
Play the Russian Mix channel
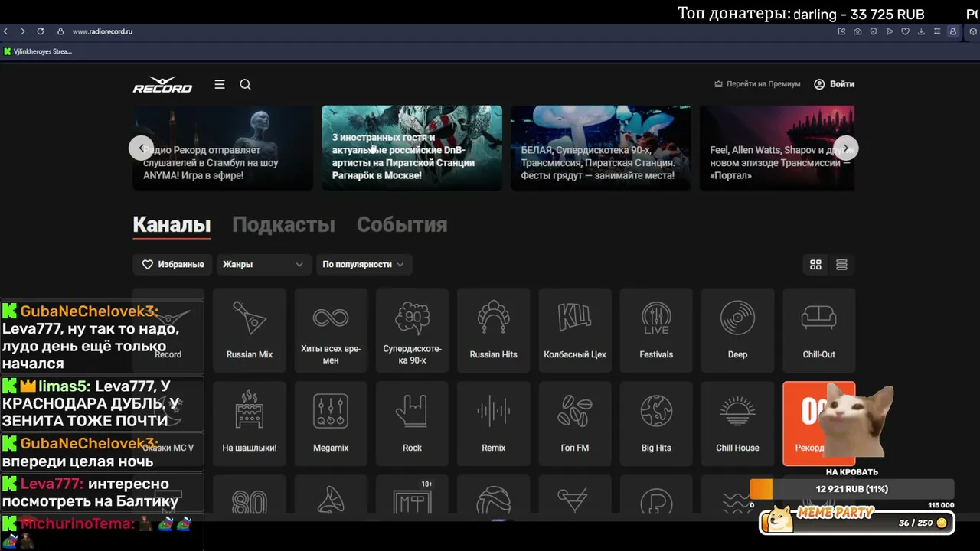click(250, 331)
